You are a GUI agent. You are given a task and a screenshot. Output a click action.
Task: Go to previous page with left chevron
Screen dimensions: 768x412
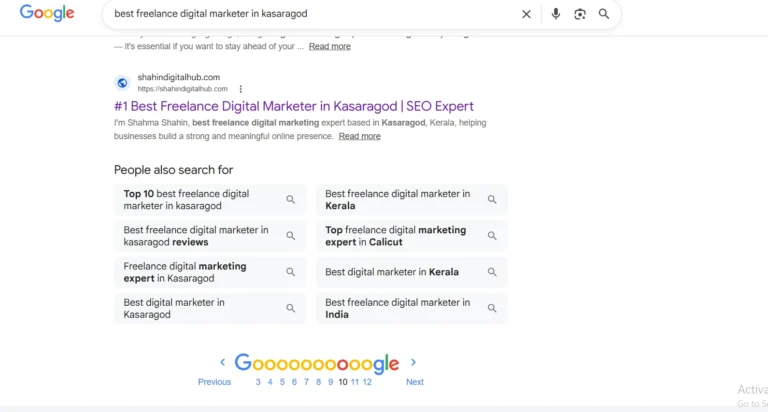(x=222, y=363)
